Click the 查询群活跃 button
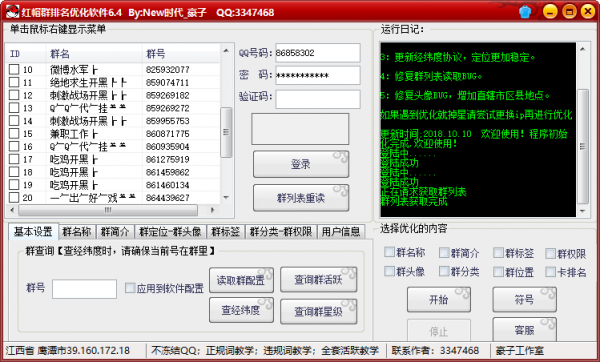 coord(318,280)
